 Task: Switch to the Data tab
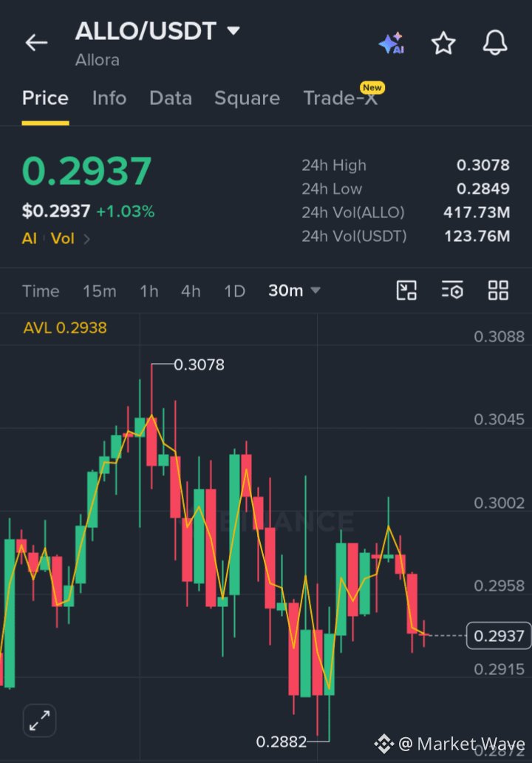[171, 98]
